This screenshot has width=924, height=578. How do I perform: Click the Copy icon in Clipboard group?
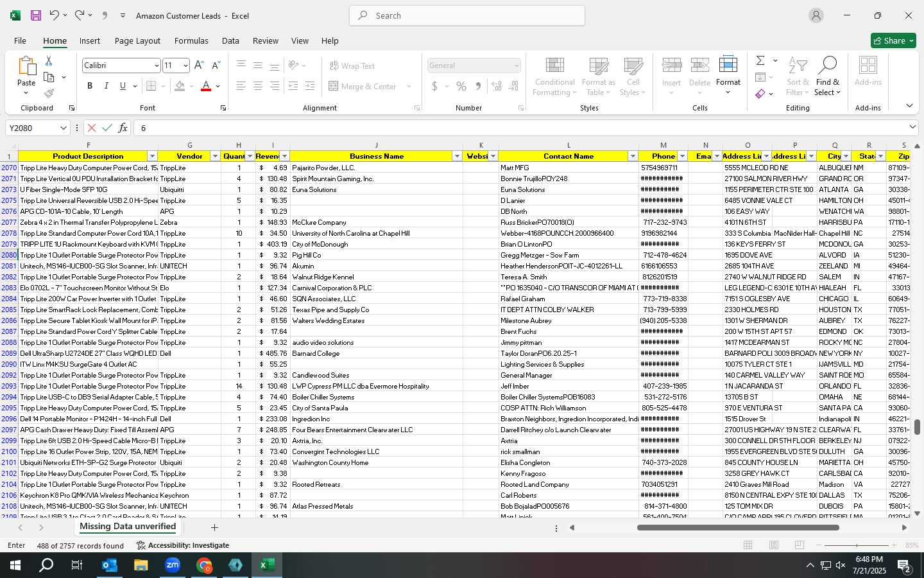point(49,77)
